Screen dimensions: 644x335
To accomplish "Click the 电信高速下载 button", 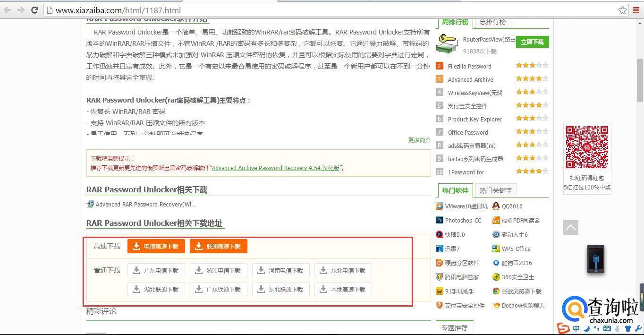I will [x=156, y=246].
